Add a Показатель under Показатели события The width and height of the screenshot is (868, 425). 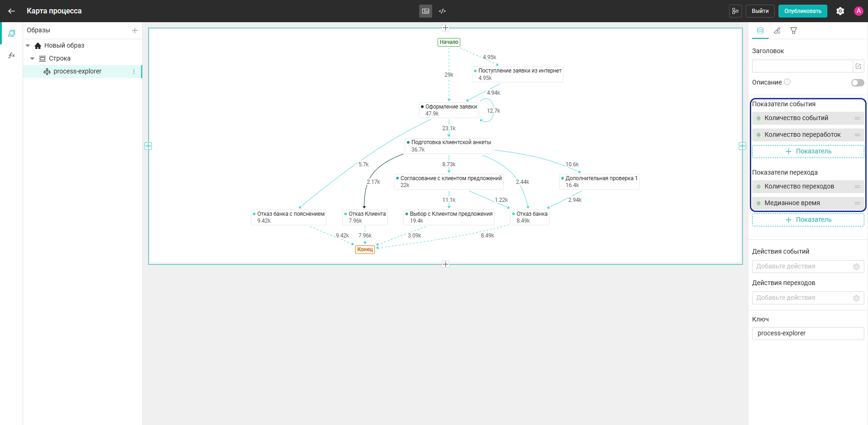(808, 152)
